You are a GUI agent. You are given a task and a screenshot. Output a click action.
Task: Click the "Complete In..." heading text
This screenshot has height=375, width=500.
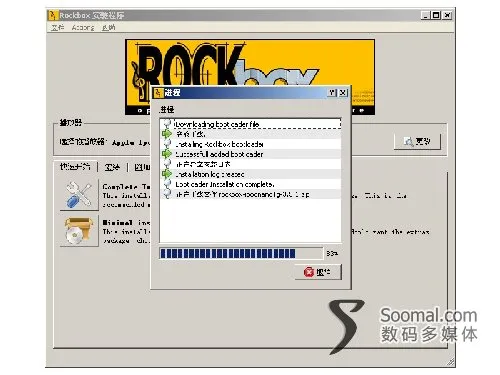point(126,186)
